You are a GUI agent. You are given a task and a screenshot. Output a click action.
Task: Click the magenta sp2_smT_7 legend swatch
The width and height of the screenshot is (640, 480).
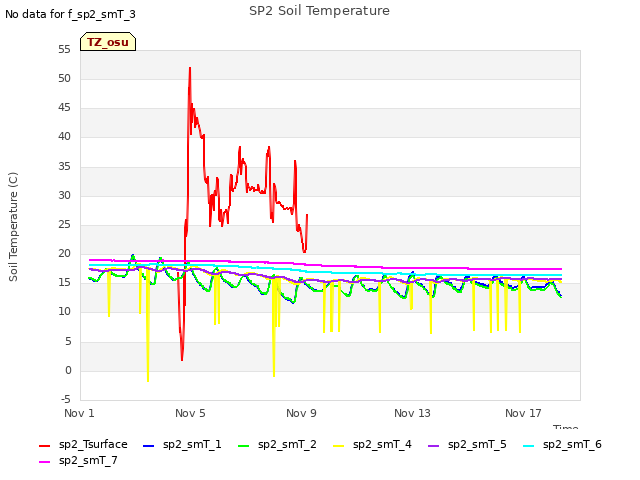tap(44, 462)
